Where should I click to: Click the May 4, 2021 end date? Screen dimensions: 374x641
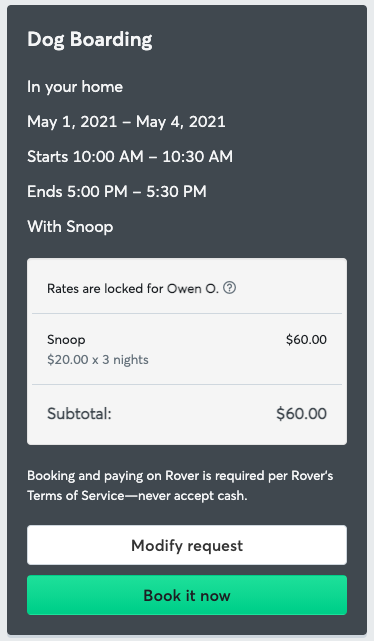coord(181,122)
